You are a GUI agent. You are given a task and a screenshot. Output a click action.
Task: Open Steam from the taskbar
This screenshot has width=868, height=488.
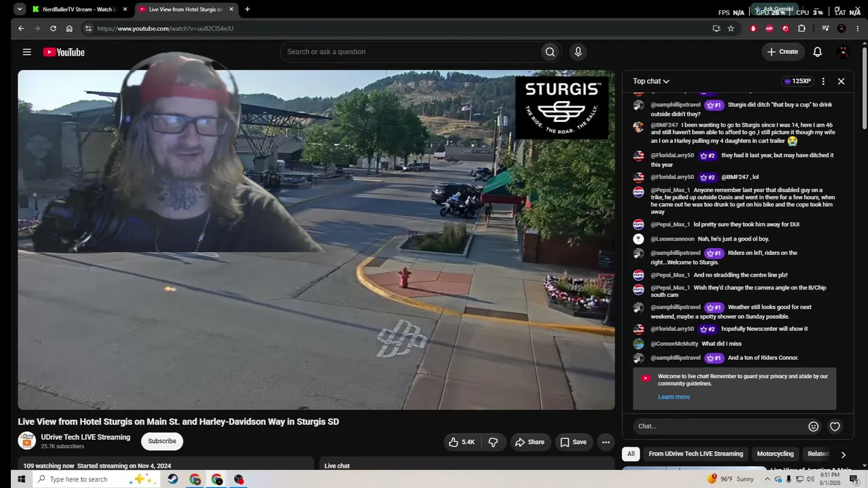(x=174, y=479)
